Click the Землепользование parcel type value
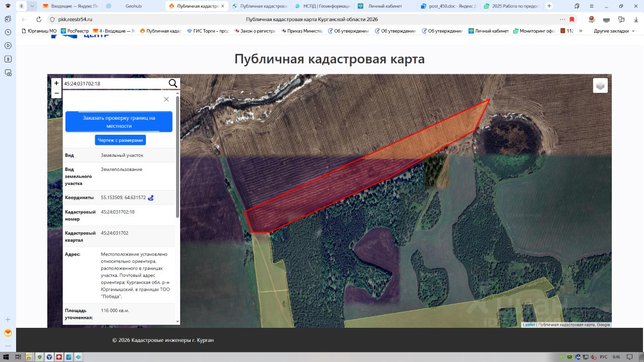The image size is (644, 362). (122, 169)
